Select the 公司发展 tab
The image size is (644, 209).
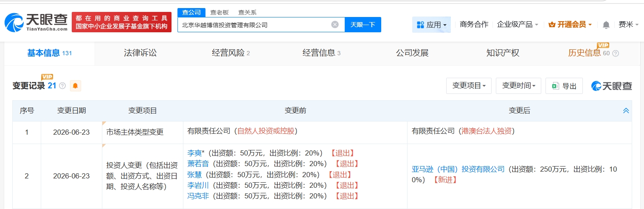412,53
